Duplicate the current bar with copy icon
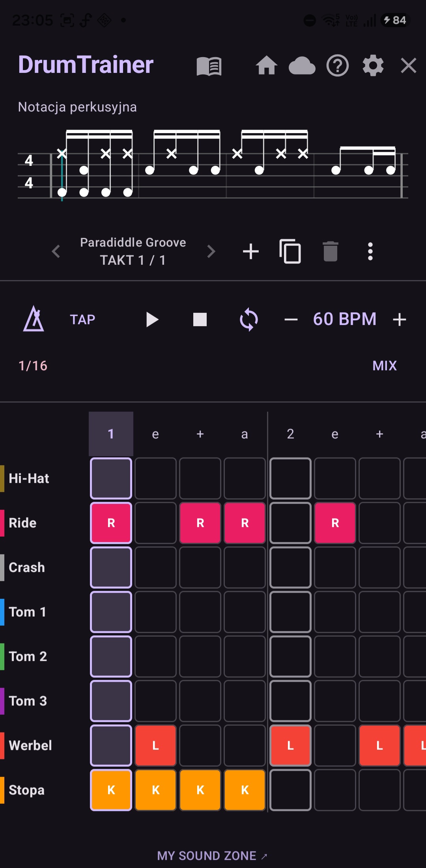The image size is (426, 868). click(290, 251)
